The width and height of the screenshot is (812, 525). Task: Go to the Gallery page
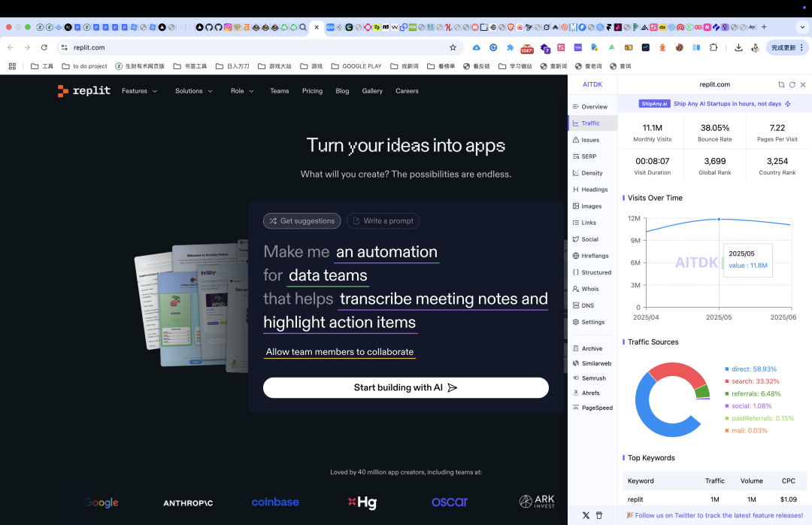coord(372,91)
